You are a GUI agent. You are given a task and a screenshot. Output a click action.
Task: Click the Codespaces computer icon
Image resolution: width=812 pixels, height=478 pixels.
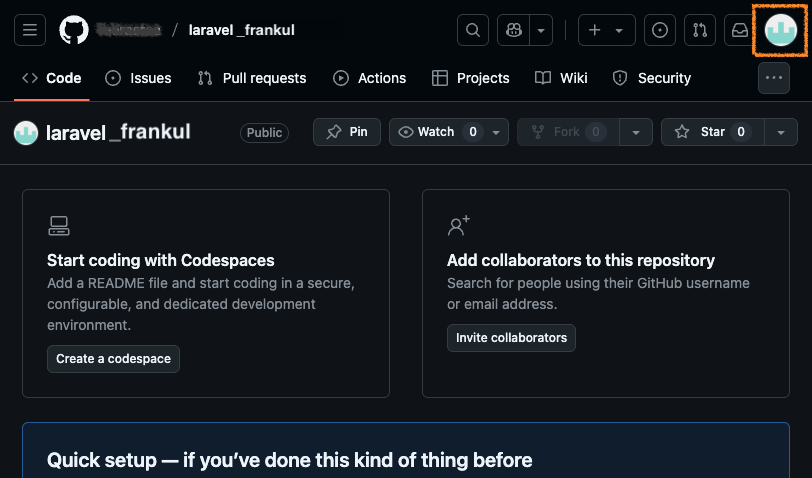point(59,226)
